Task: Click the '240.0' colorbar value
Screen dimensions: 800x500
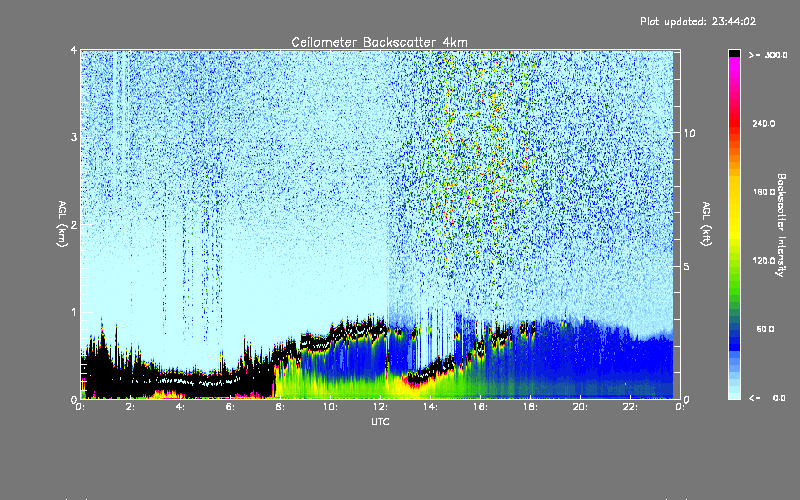Action: (x=764, y=124)
